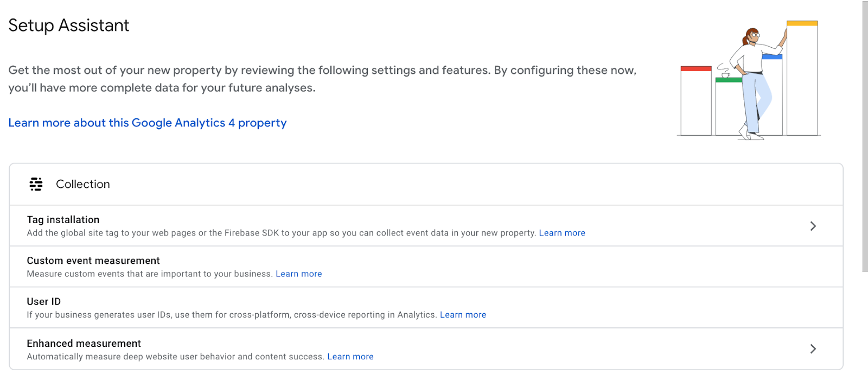This screenshot has width=868, height=380.
Task: Click the Setup Assistant illustration image
Action: 749,81
